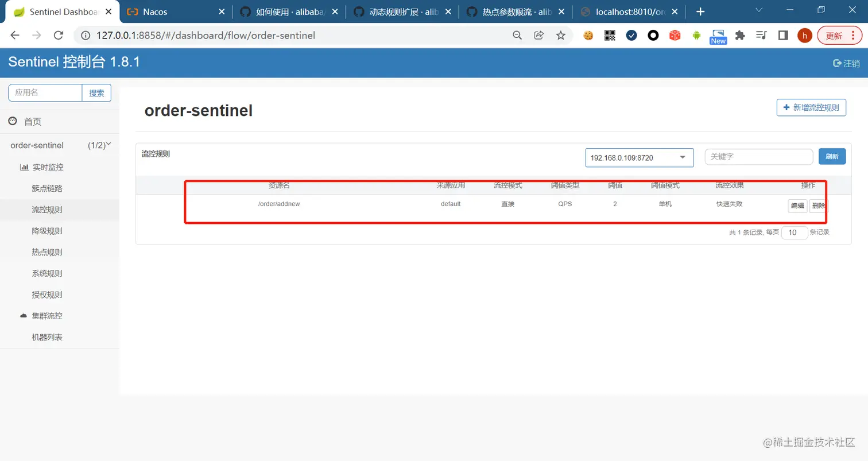This screenshot has width=868, height=461.
Task: Open the QR code extension icon
Action: tap(610, 36)
